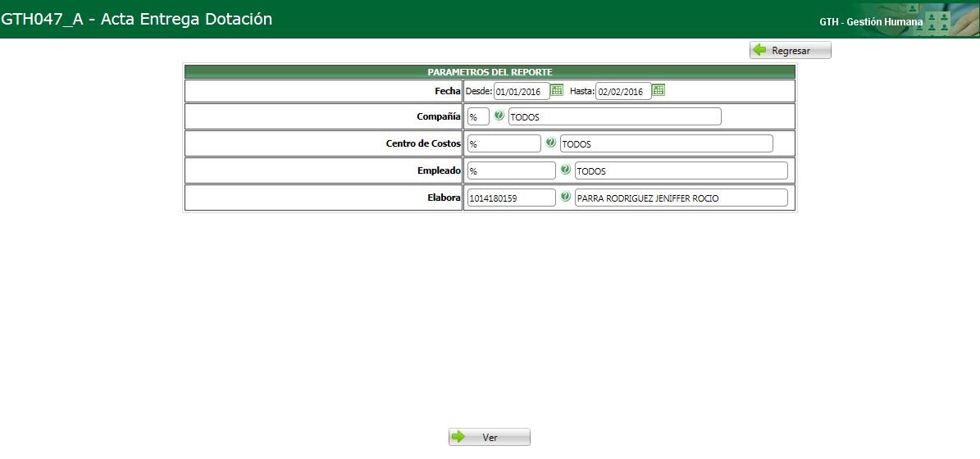The image size is (980, 459).
Task: Click the GTH - Gestión Humana header text
Action: (871, 22)
